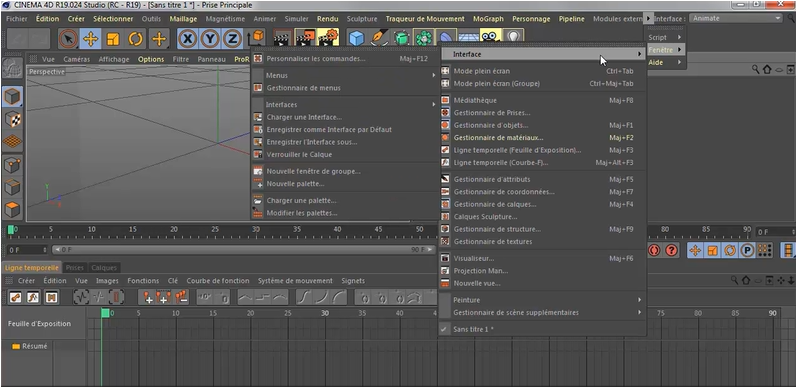Expand the Aide submenu
The width and height of the screenshot is (797, 388).
pos(665,62)
